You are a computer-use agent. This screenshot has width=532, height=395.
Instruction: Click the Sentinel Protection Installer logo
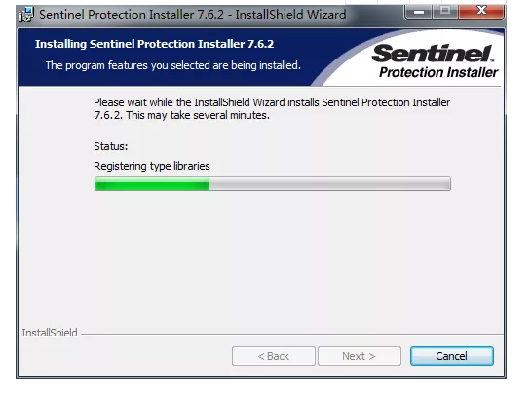coord(435,61)
